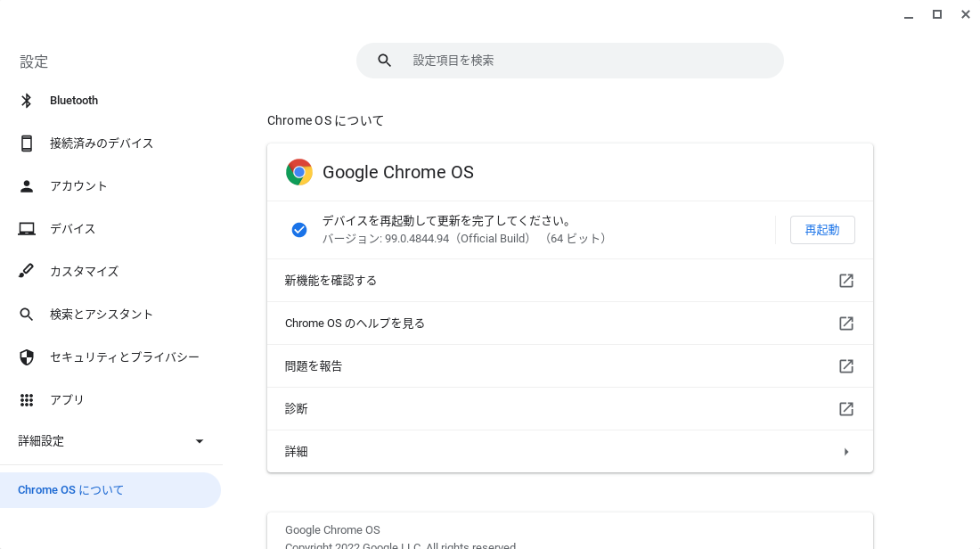The image size is (980, 549).
Task: Click the footer Google Chrome OS text
Action: pos(332,530)
